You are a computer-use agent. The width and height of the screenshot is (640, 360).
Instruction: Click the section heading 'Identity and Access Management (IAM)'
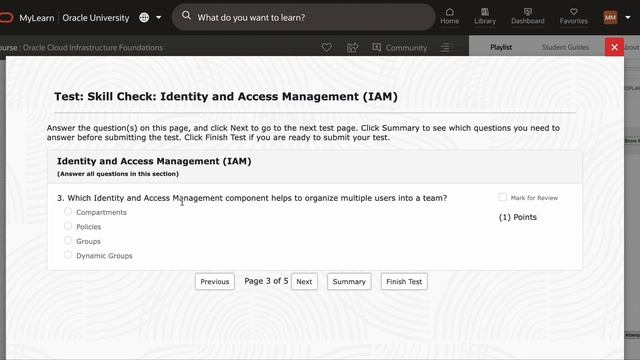(x=154, y=161)
